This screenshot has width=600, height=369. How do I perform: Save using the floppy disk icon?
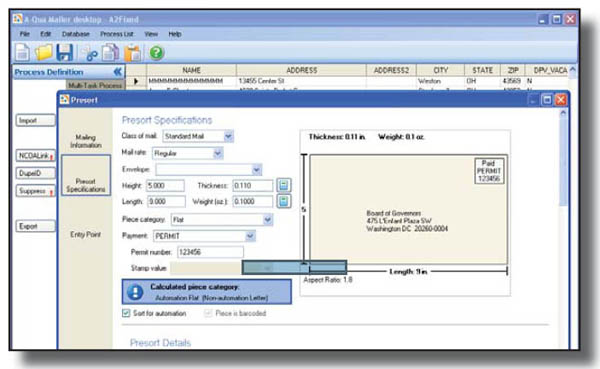click(65, 52)
